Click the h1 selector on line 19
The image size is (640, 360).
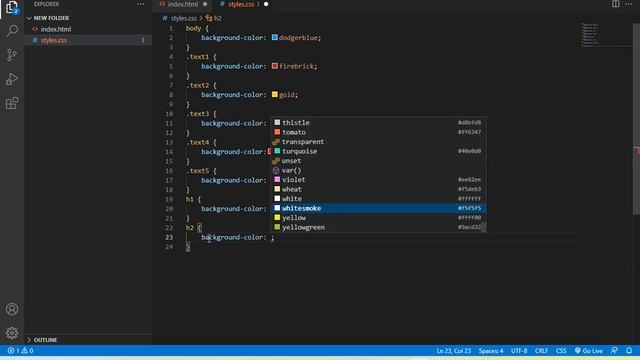(x=190, y=199)
